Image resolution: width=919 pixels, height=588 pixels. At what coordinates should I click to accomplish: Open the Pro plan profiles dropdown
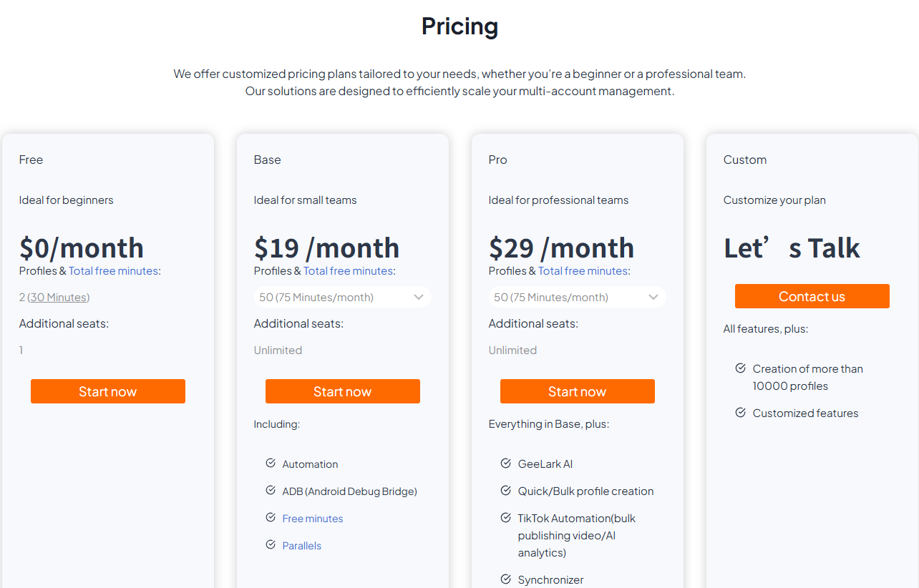pyautogui.click(x=577, y=297)
